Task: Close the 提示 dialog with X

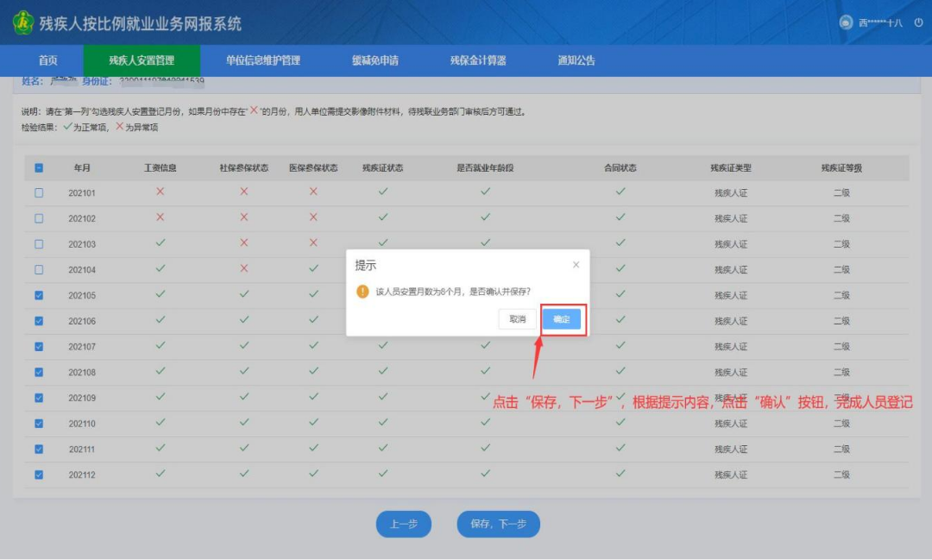Action: point(576,265)
